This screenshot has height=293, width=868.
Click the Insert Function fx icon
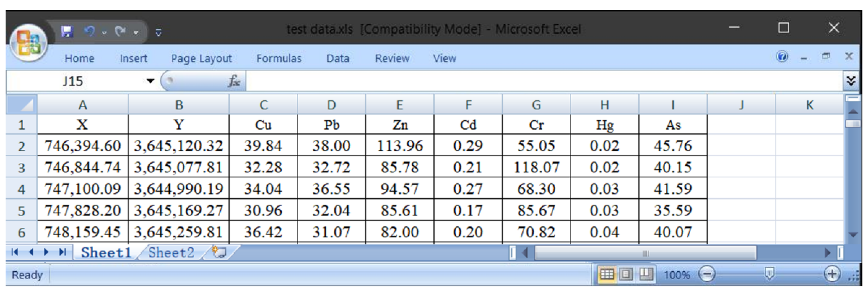tap(234, 81)
